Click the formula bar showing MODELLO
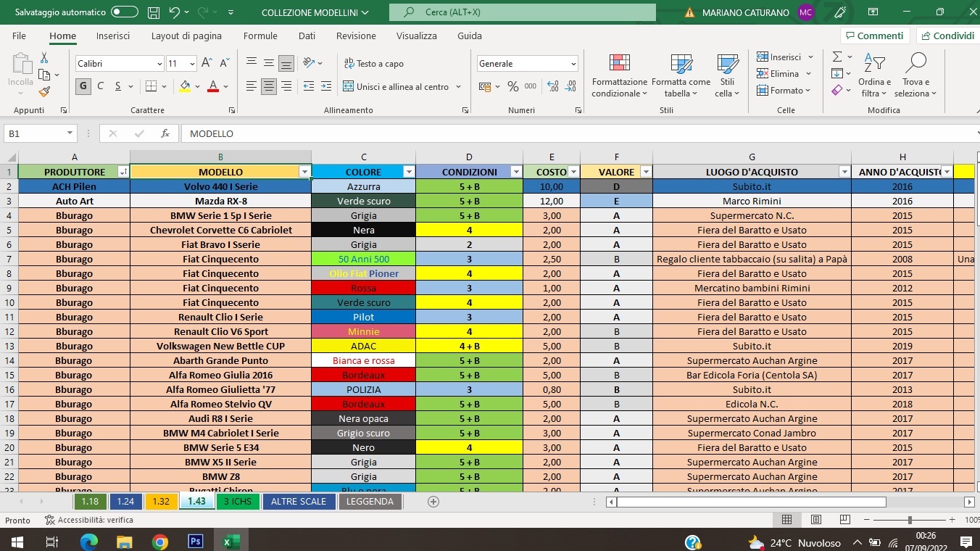 click(x=580, y=133)
